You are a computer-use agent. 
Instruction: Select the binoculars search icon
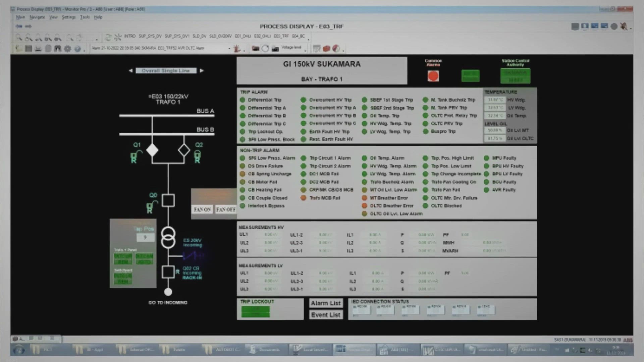(58, 49)
